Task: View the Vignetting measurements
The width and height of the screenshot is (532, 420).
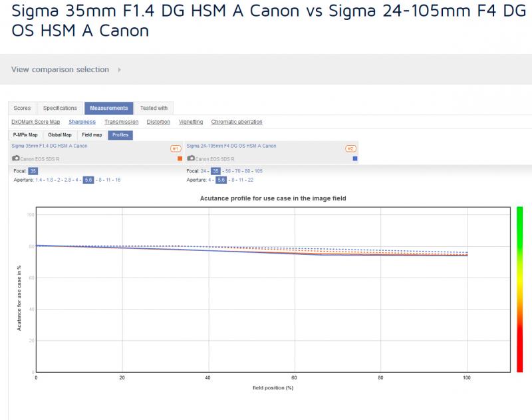Action: (x=191, y=122)
